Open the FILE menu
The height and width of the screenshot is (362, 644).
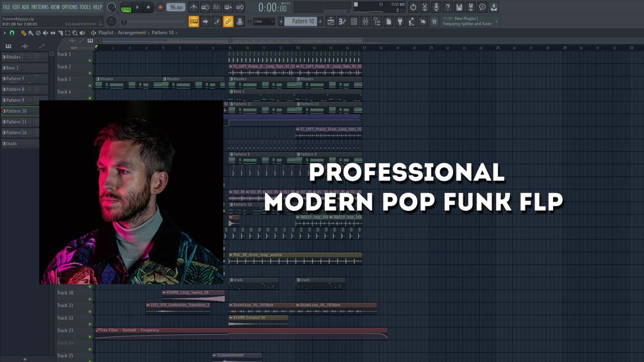pyautogui.click(x=6, y=7)
